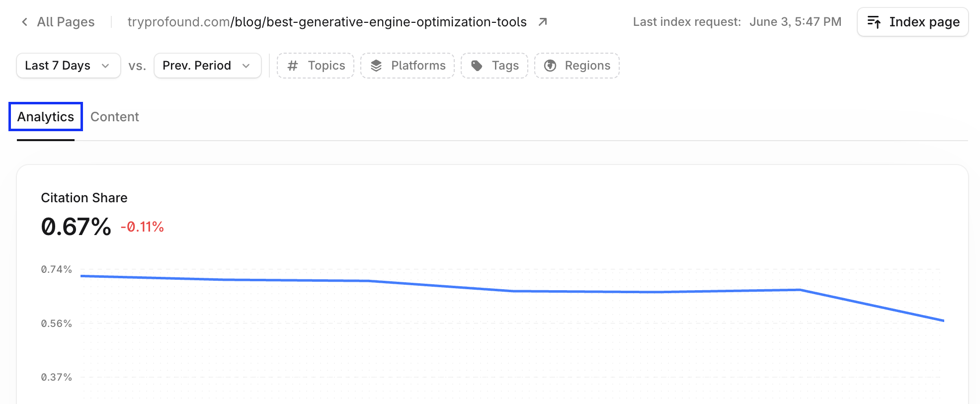
Task: Filter by Platforms
Action: click(408, 66)
